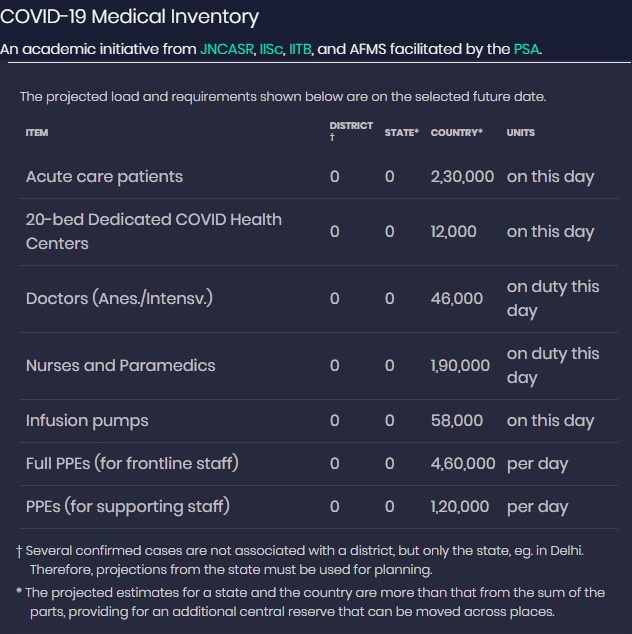The height and width of the screenshot is (634, 632).
Task: Select the Infusion pumps row
Action: [87, 421]
